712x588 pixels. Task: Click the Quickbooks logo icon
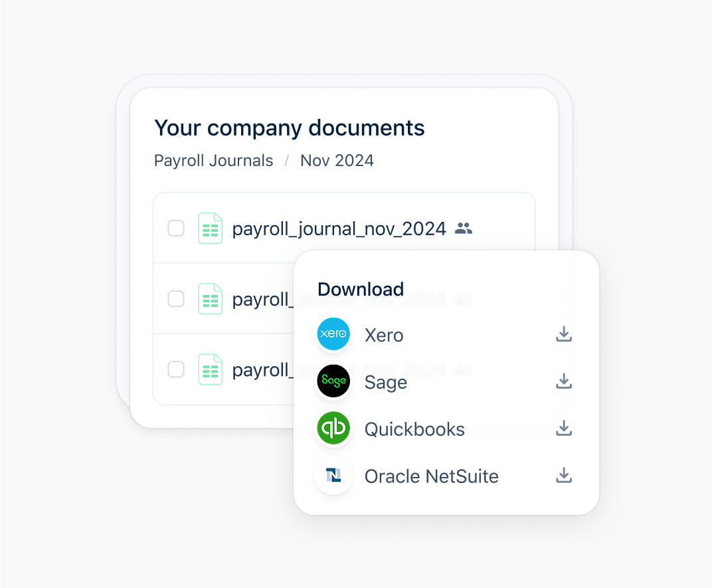coord(333,428)
